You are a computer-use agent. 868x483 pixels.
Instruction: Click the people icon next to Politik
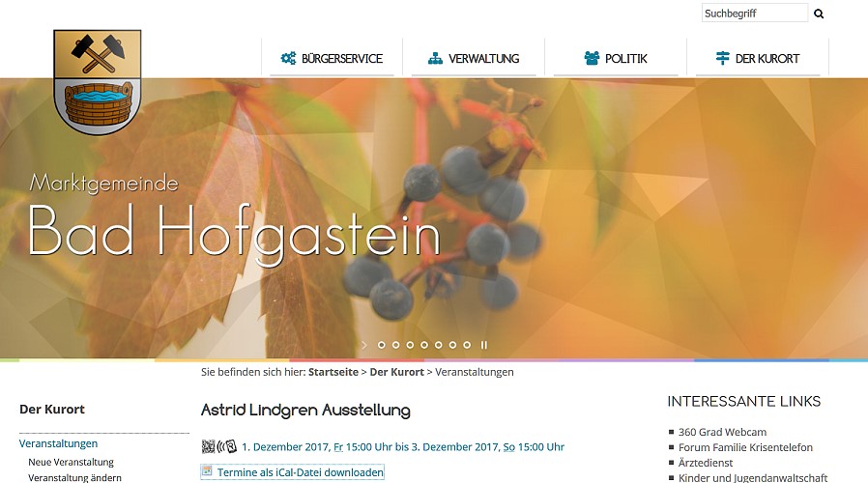(592, 58)
